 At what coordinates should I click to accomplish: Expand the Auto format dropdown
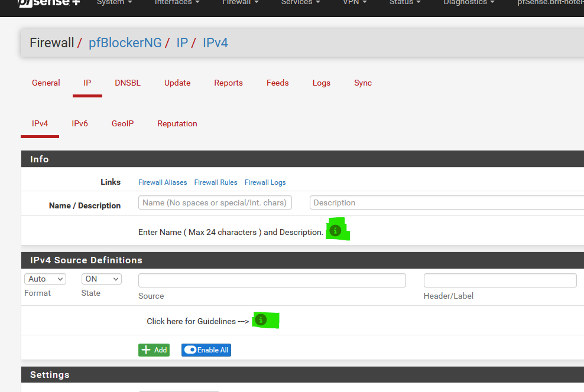tap(45, 279)
